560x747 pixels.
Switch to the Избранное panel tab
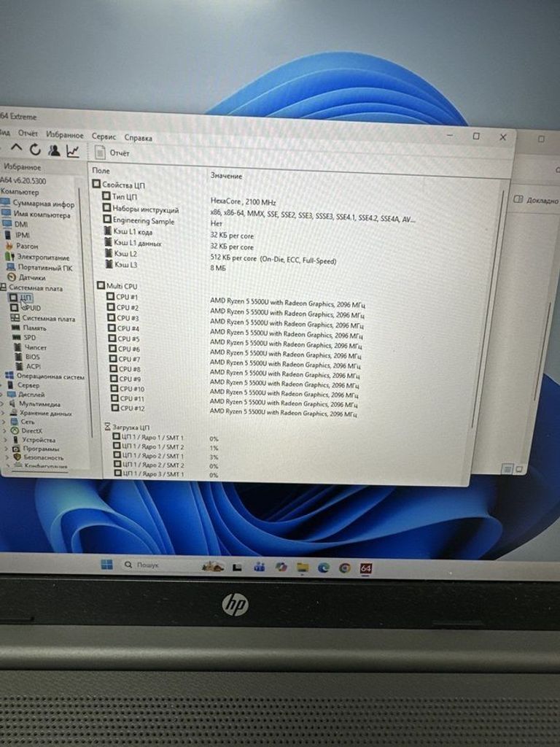[22, 167]
